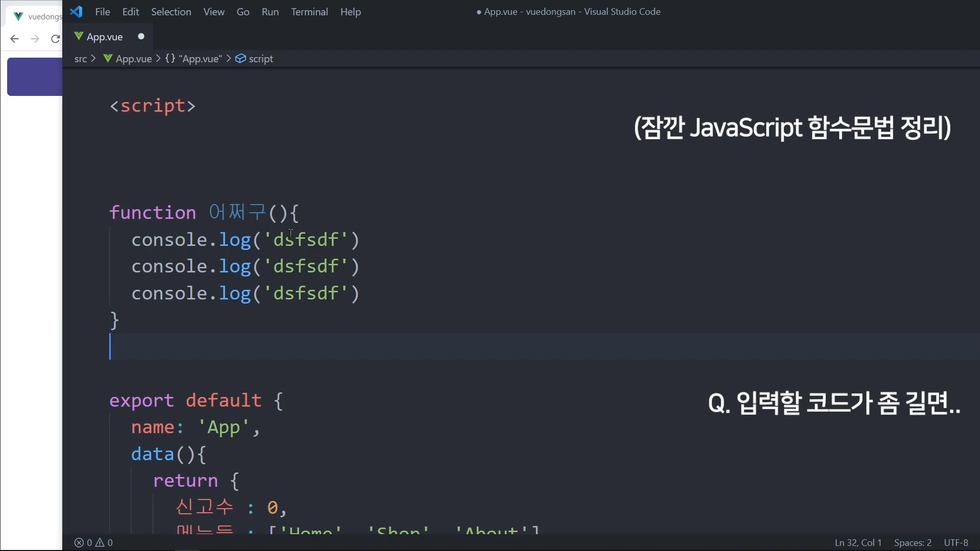Click UTF-8 encoding selector
This screenshot has height=551, width=980.
tap(956, 542)
